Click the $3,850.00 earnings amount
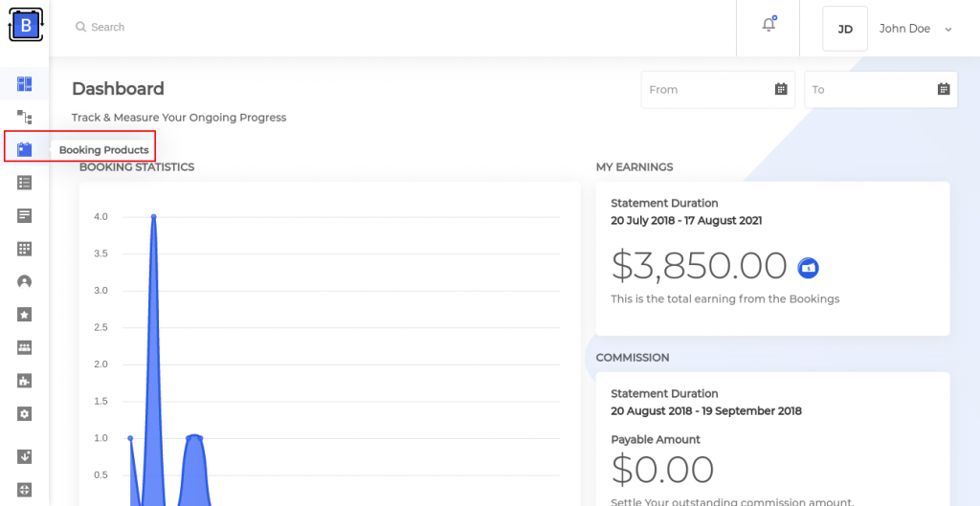 click(x=699, y=266)
